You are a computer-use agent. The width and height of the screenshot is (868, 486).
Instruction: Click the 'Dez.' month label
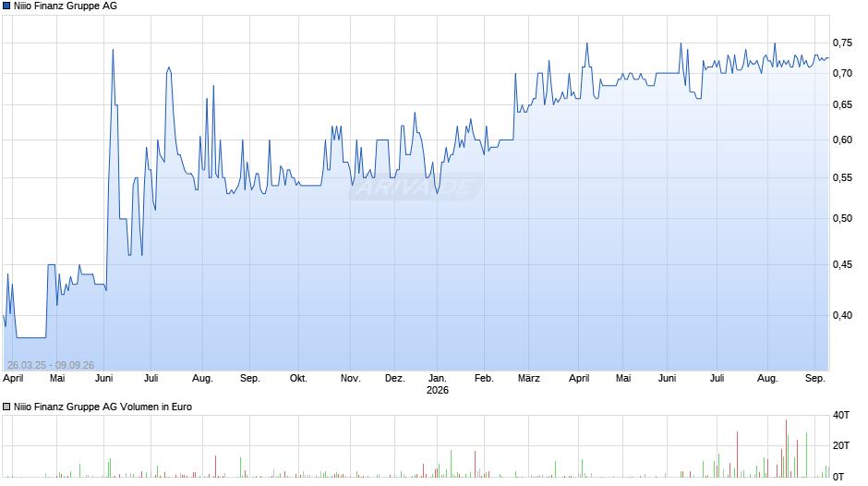click(394, 379)
